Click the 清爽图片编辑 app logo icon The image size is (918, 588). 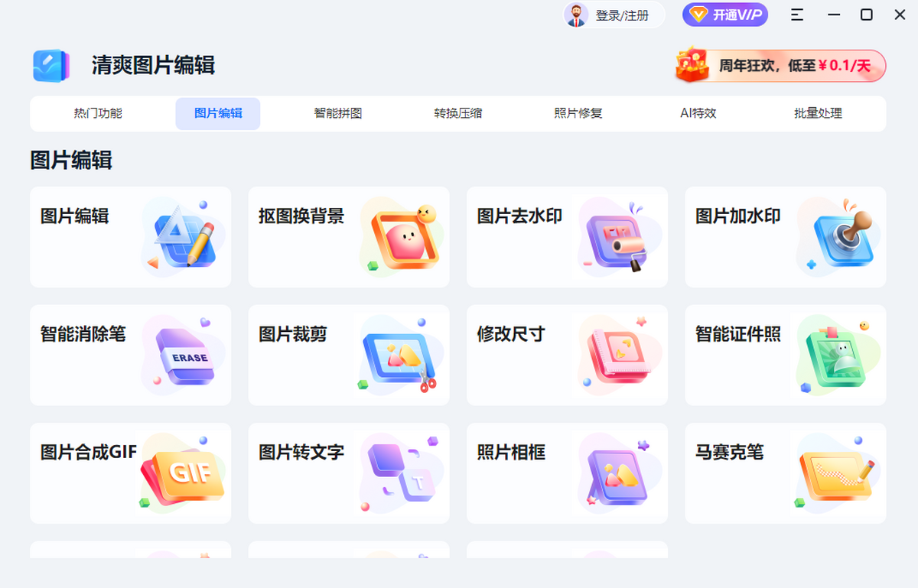50,66
